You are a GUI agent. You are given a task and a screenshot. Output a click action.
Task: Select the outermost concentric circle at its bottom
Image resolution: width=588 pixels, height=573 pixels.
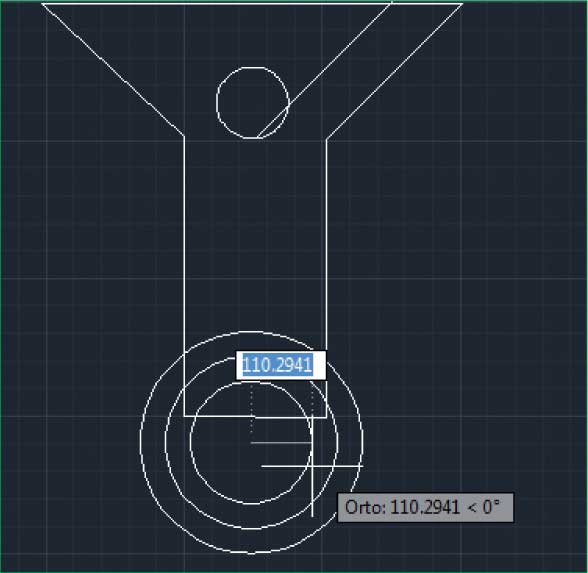pyautogui.click(x=251, y=553)
